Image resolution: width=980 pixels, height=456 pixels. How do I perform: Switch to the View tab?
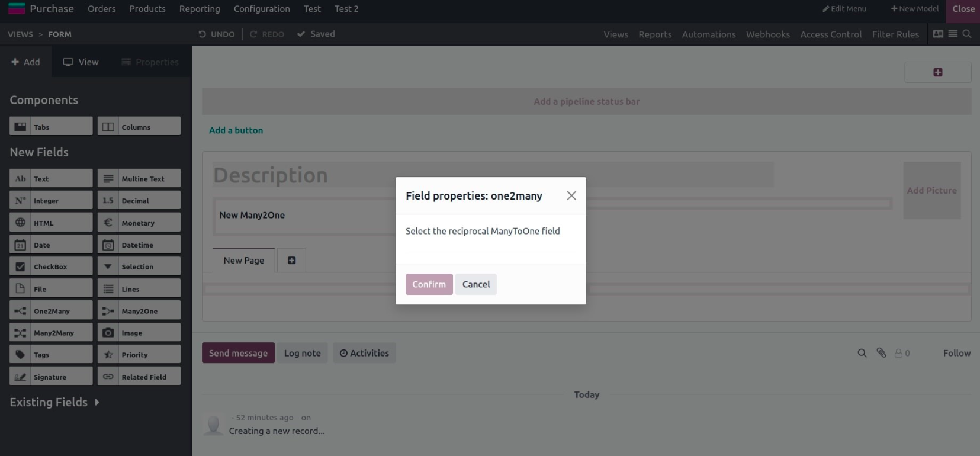tap(81, 62)
